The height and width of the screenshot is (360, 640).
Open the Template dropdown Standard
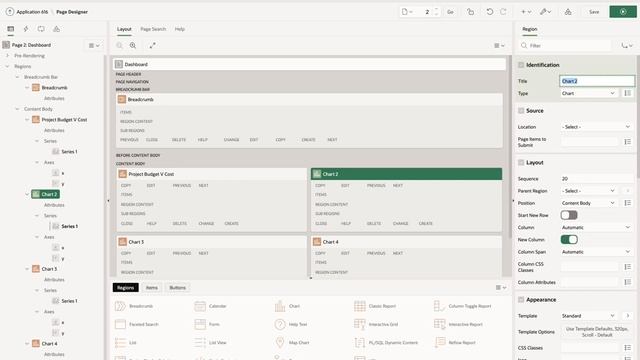coord(589,316)
